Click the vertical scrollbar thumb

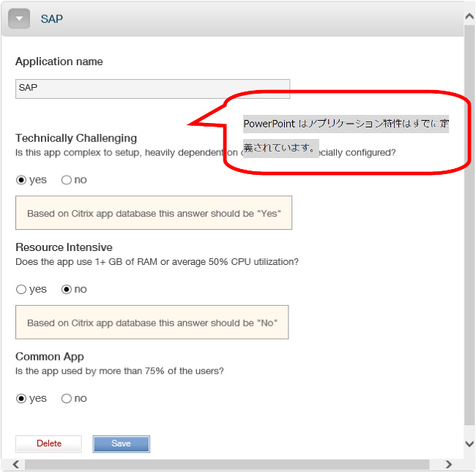point(469,225)
